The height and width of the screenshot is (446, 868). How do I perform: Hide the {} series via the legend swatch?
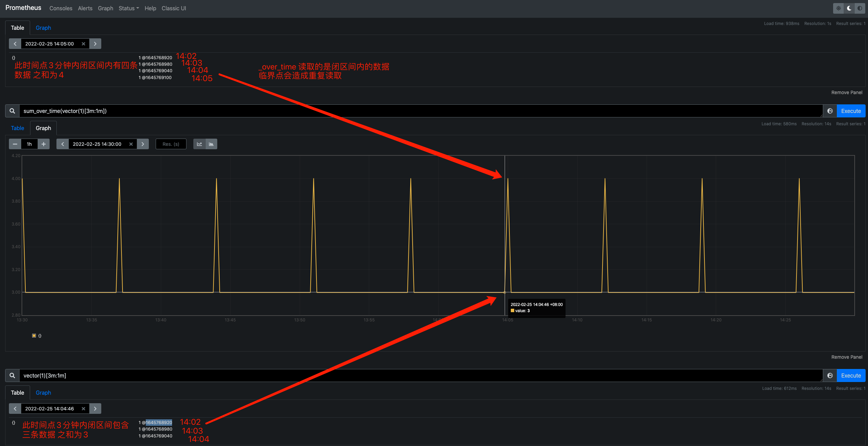click(34, 335)
